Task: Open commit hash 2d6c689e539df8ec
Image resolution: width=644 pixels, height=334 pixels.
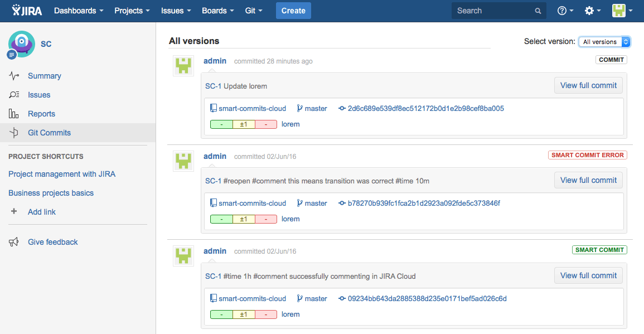Action: [x=426, y=109]
